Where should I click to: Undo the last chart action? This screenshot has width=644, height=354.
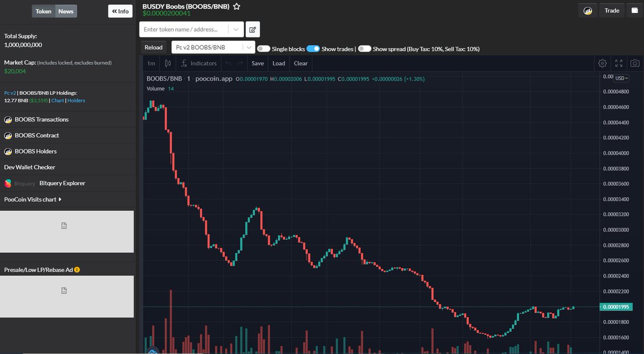coord(228,63)
